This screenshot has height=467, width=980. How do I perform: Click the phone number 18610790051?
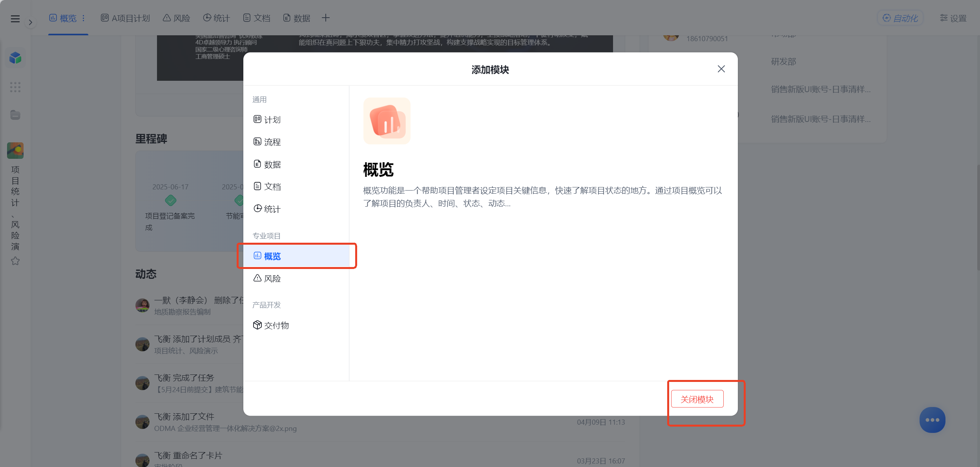707,38
